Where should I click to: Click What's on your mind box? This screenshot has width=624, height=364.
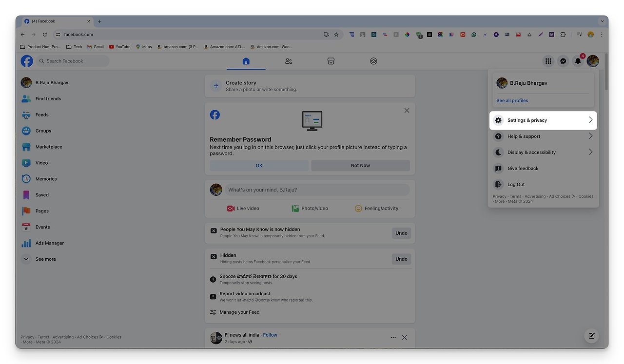[317, 190]
